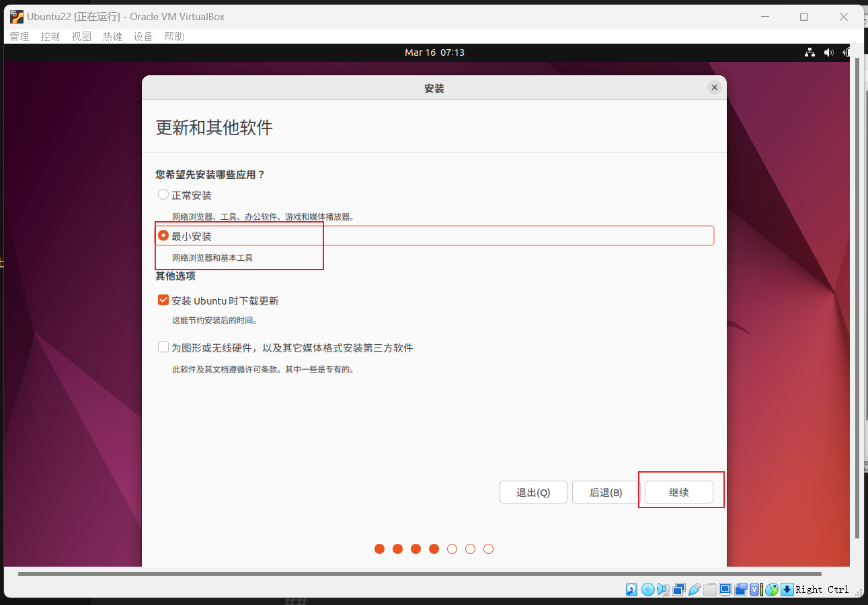Open the 视图 menu
The height and width of the screenshot is (605, 868).
pos(81,36)
